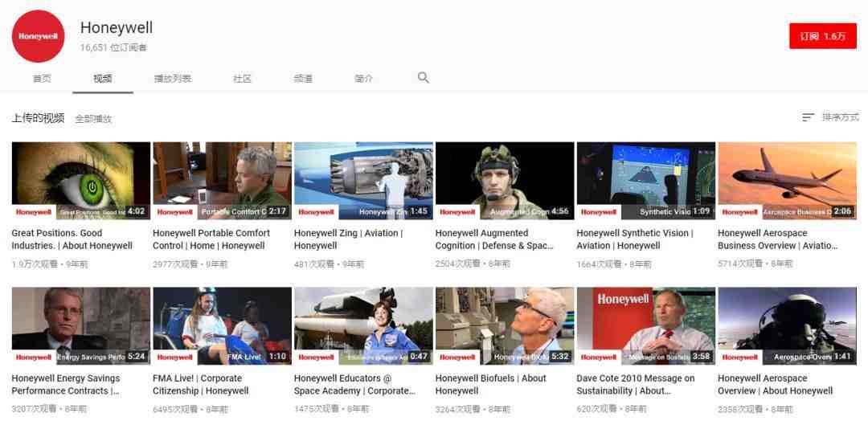The image size is (868, 429).
Task: Open the green eye video thumbnail
Action: pos(81,181)
